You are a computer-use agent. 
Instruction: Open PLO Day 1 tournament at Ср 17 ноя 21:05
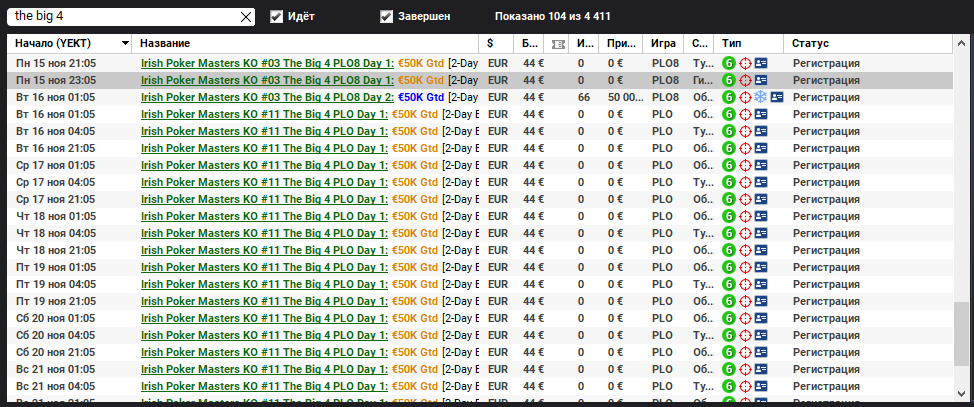click(264, 199)
